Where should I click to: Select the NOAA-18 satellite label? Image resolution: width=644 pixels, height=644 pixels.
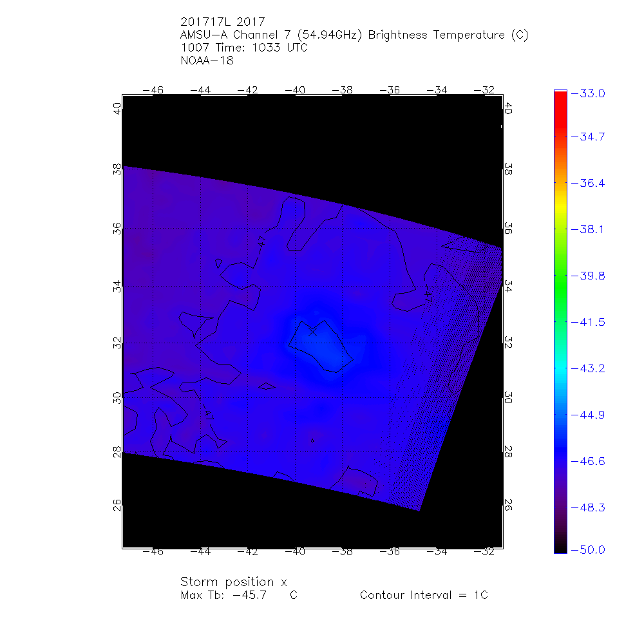pos(207,61)
